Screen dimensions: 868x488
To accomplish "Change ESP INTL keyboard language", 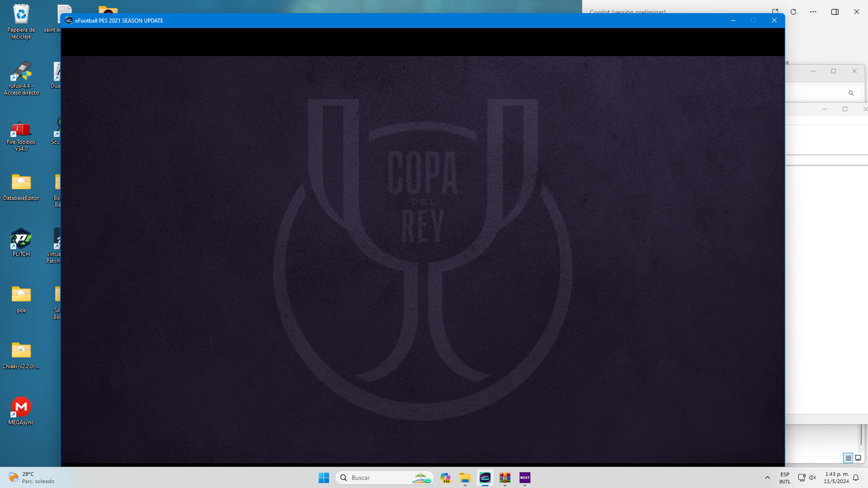I will tap(785, 478).
